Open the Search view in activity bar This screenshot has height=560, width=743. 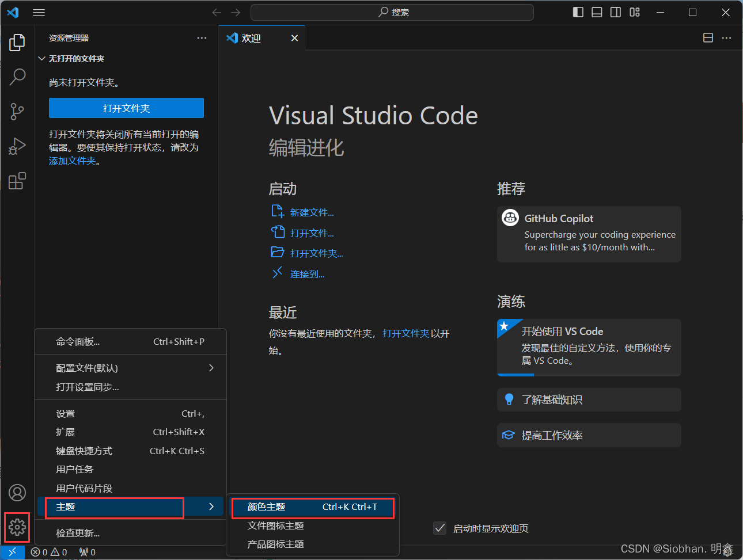pyautogui.click(x=17, y=77)
